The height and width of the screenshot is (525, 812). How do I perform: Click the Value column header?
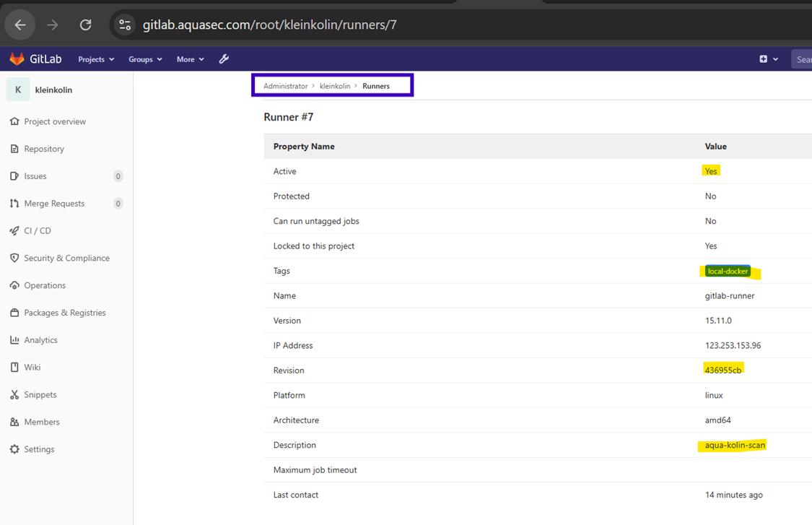pos(716,146)
